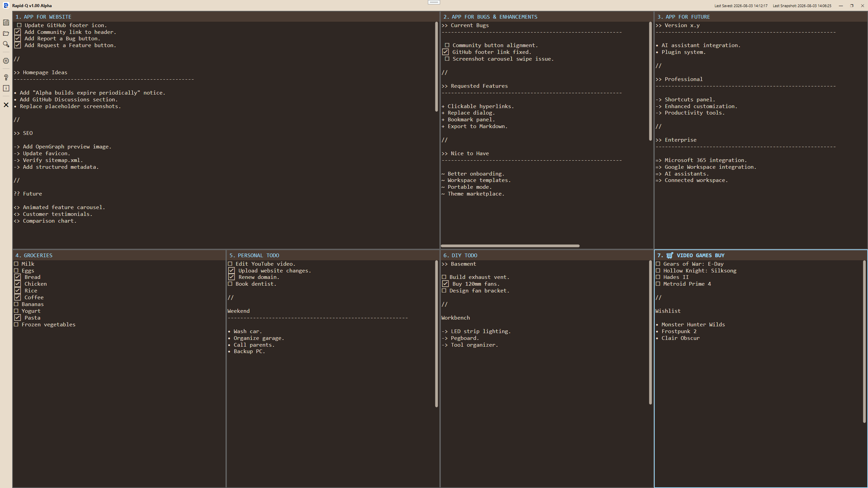Viewport: 868px width, 488px height.
Task: Uncheck the Bread grocery checkbox
Action: 18,277
